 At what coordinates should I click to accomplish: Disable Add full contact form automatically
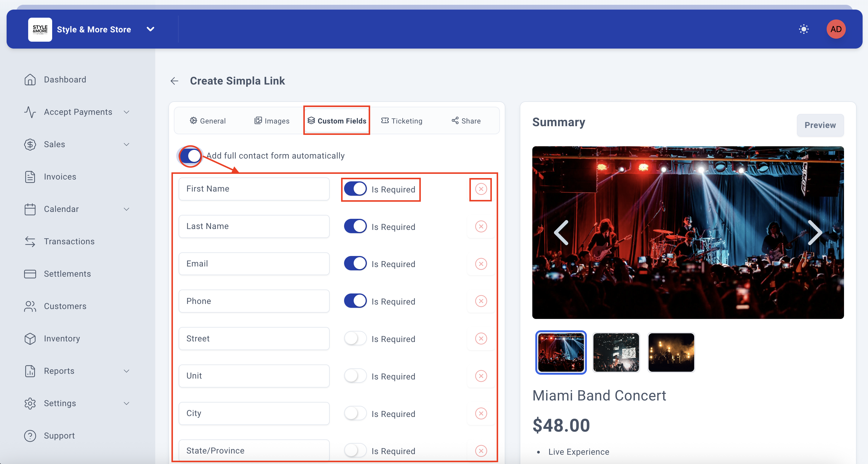point(190,156)
